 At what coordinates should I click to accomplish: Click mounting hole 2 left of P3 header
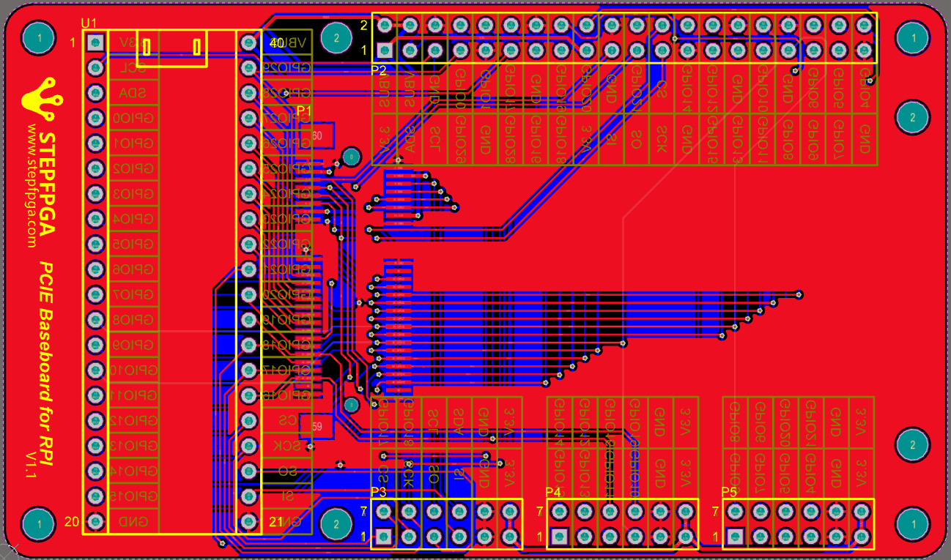click(336, 523)
